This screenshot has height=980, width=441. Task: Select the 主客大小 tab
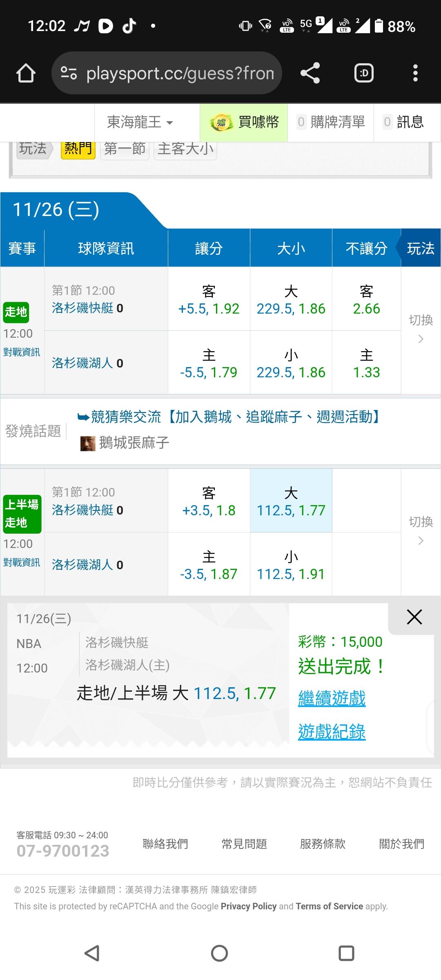coord(185,149)
